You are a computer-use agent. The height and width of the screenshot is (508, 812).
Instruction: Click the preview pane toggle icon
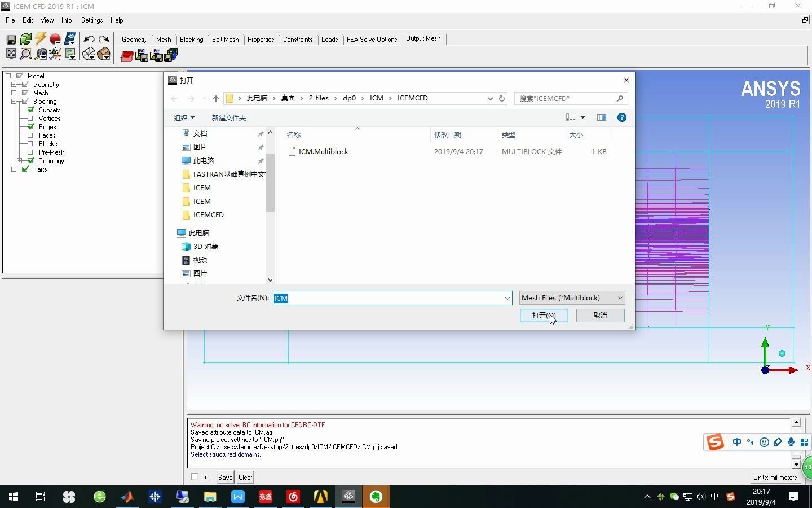pos(602,117)
